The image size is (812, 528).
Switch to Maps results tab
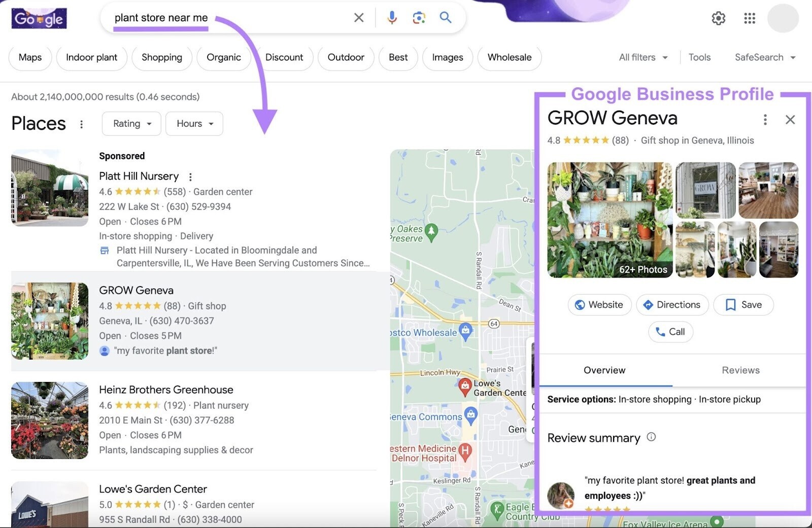[x=30, y=57]
